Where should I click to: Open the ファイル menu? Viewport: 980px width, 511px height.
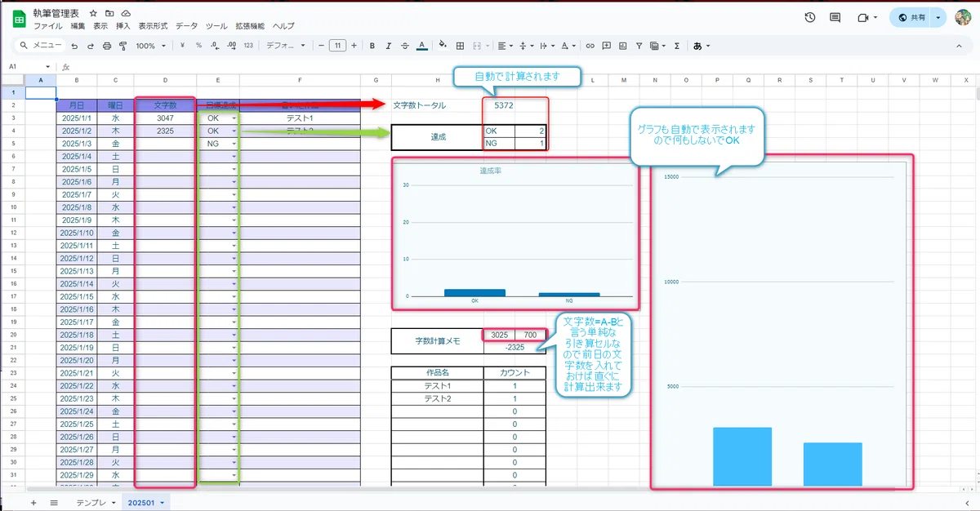(x=48, y=26)
